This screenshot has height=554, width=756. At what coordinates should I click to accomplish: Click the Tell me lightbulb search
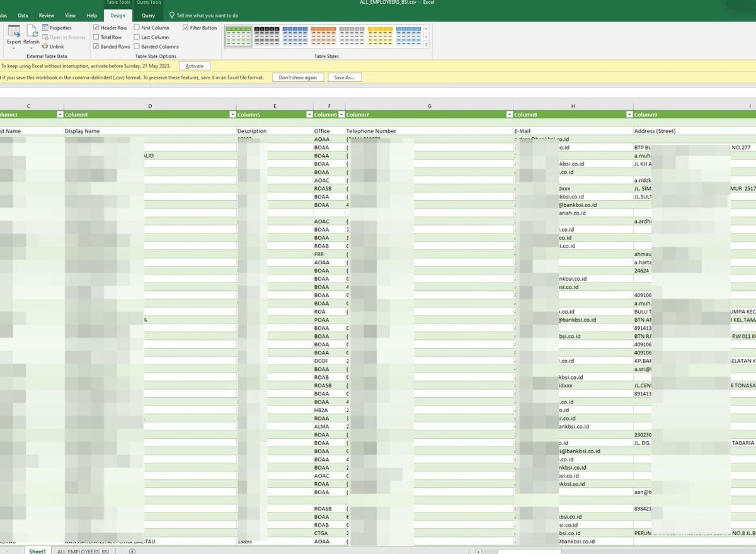[172, 15]
